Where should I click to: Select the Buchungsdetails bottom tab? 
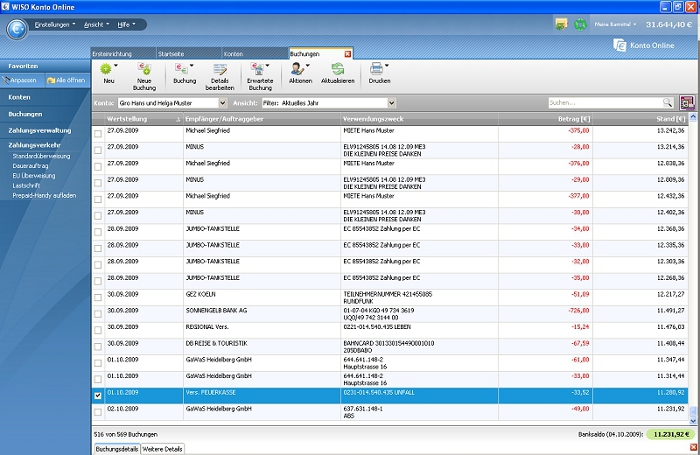[x=117, y=449]
